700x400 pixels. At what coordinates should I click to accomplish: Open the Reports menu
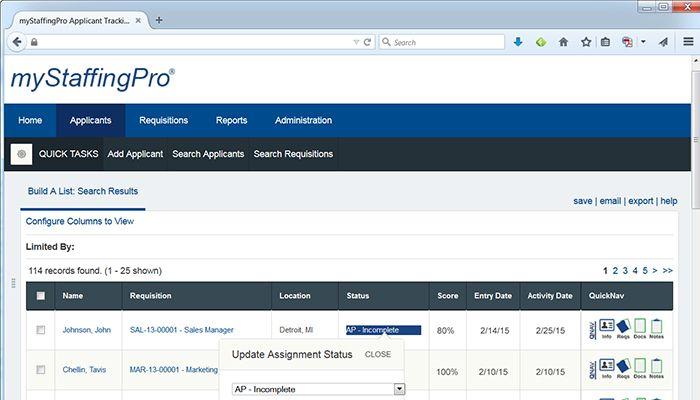pyautogui.click(x=231, y=121)
